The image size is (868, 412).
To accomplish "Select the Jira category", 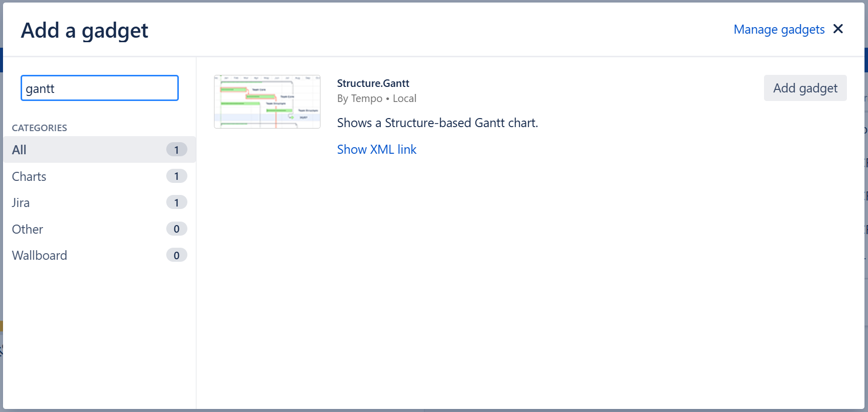I will pos(99,202).
